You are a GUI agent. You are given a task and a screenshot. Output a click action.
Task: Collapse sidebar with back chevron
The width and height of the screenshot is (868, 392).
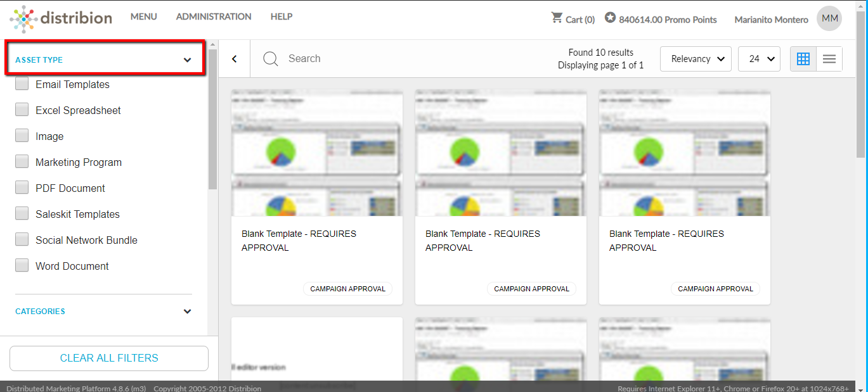[x=235, y=59]
